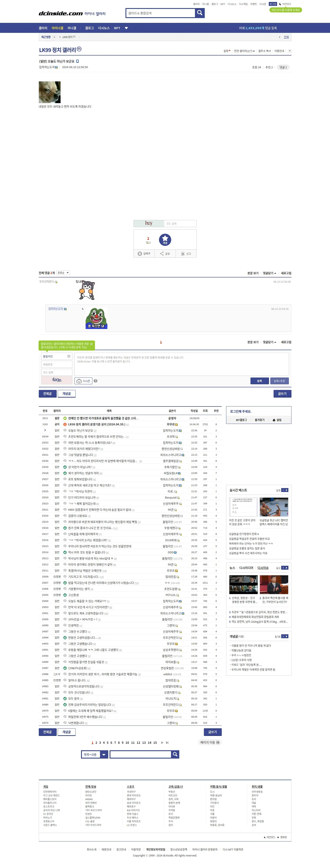The height and width of the screenshot is (868, 330).
Task: Click the left UFC thumbnail in 실시간 베스트
Action: click(x=274, y=507)
